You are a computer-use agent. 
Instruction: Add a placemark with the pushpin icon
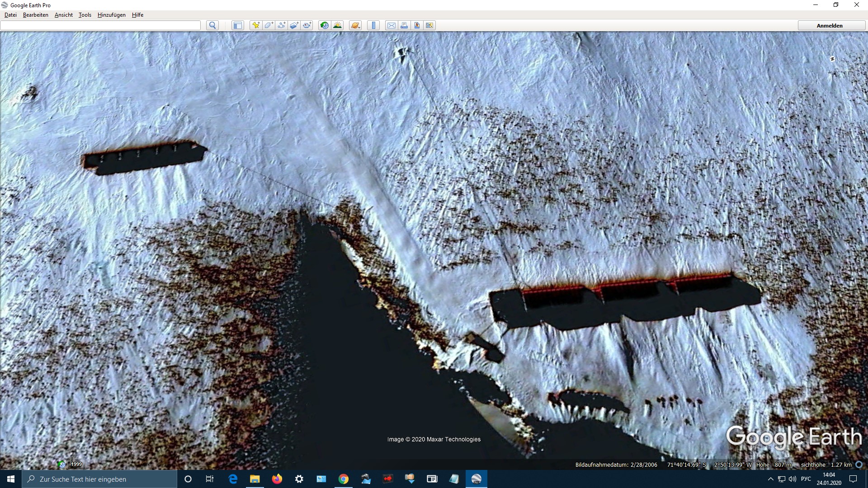pos(256,25)
